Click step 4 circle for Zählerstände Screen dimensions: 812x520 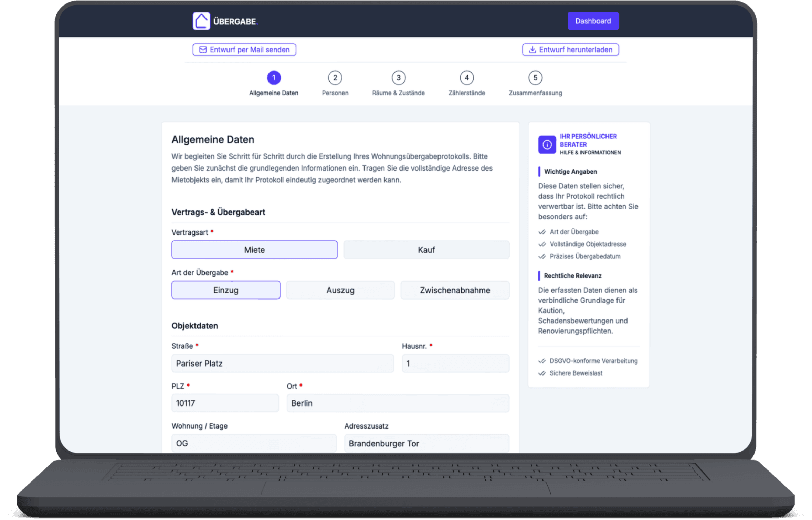(x=466, y=78)
